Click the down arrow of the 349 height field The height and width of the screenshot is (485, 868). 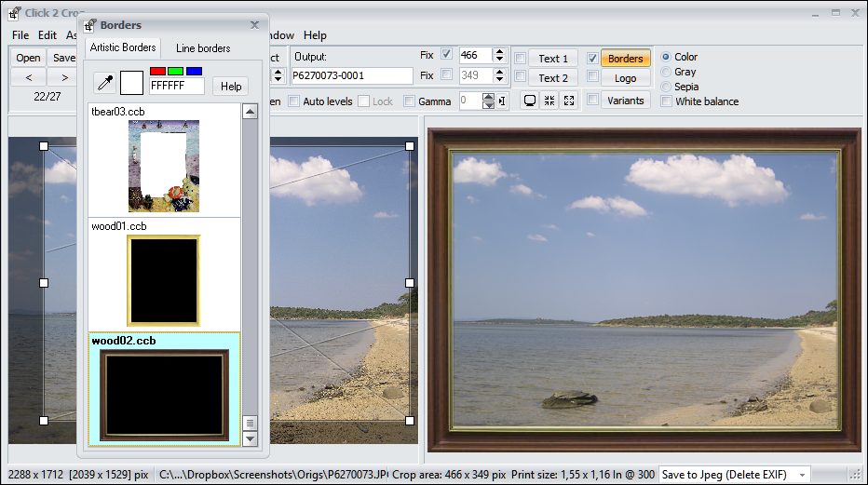(x=500, y=79)
